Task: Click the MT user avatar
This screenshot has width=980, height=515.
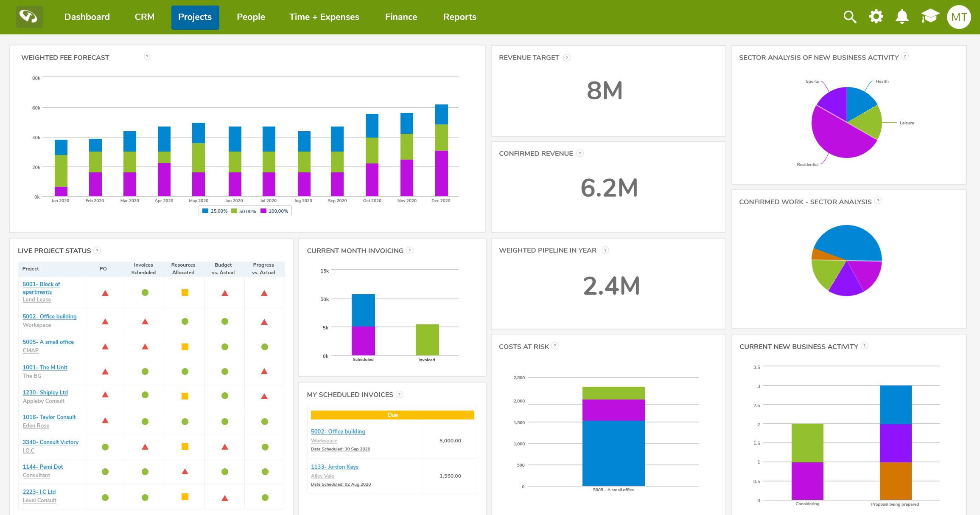Action: click(x=959, y=17)
